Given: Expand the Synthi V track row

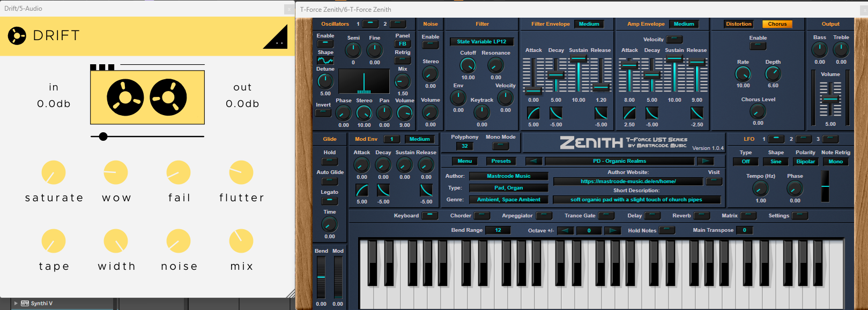Looking at the screenshot, I should (x=16, y=304).
